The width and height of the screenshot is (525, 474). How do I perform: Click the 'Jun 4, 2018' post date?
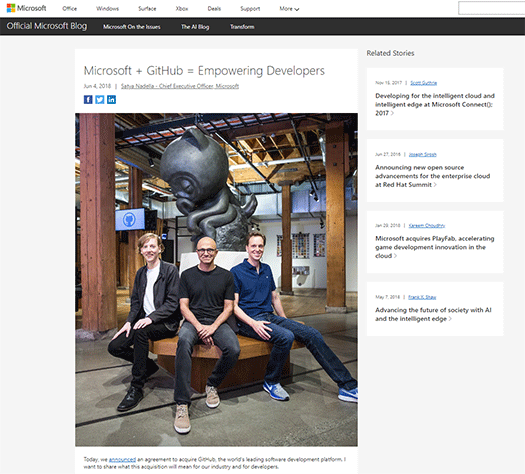(x=97, y=86)
